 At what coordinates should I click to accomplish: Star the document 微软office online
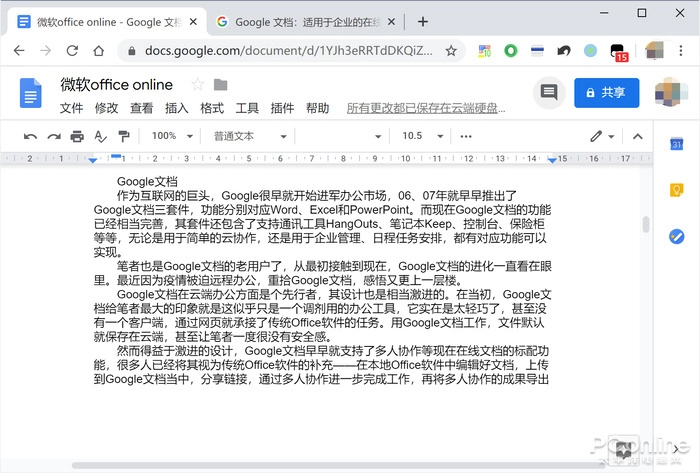pos(197,84)
